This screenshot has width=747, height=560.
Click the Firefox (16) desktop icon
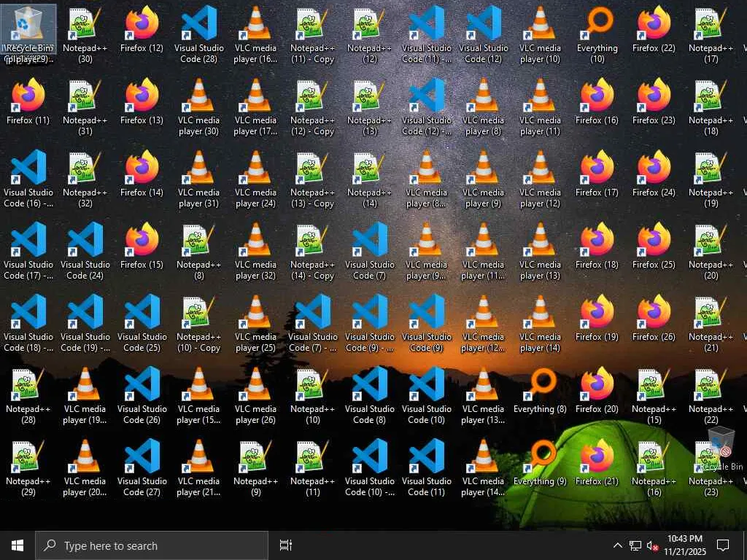pyautogui.click(x=597, y=102)
